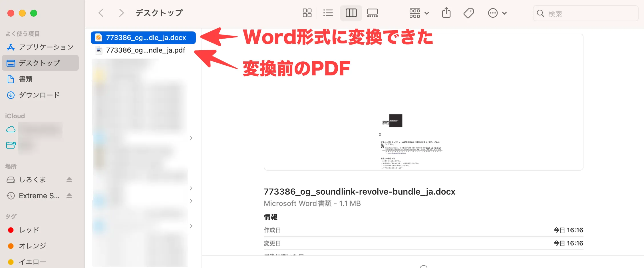Click the Microsoft Word 書類 - 1.1 MB text
Viewport: 644px width, 268px height.
tap(312, 203)
